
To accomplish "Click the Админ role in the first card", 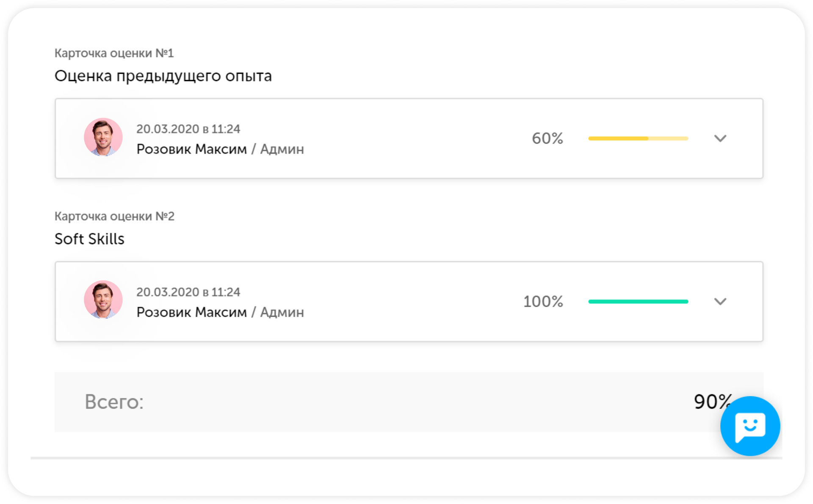I will coord(282,149).
